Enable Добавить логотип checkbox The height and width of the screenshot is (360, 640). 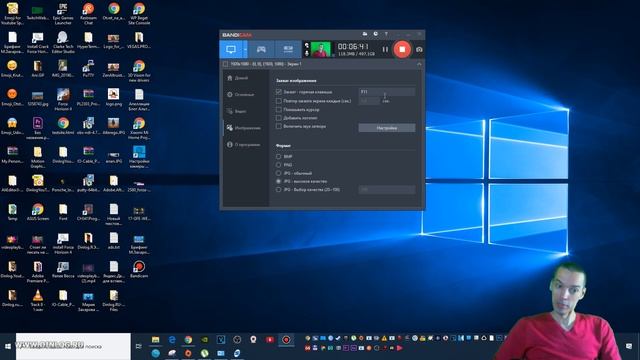coord(278,118)
